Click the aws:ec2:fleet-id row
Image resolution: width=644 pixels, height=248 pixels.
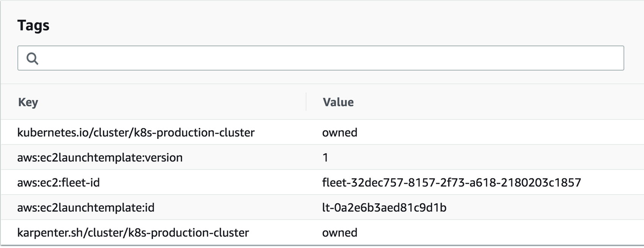[322, 182]
